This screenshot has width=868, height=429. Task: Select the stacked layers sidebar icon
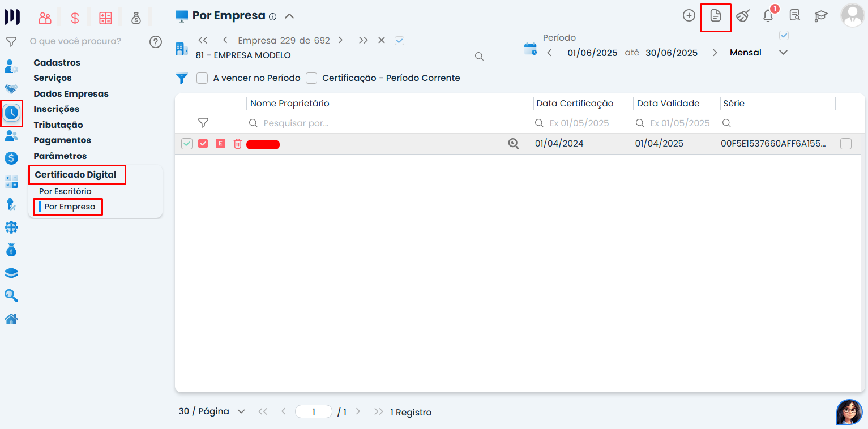[11, 273]
